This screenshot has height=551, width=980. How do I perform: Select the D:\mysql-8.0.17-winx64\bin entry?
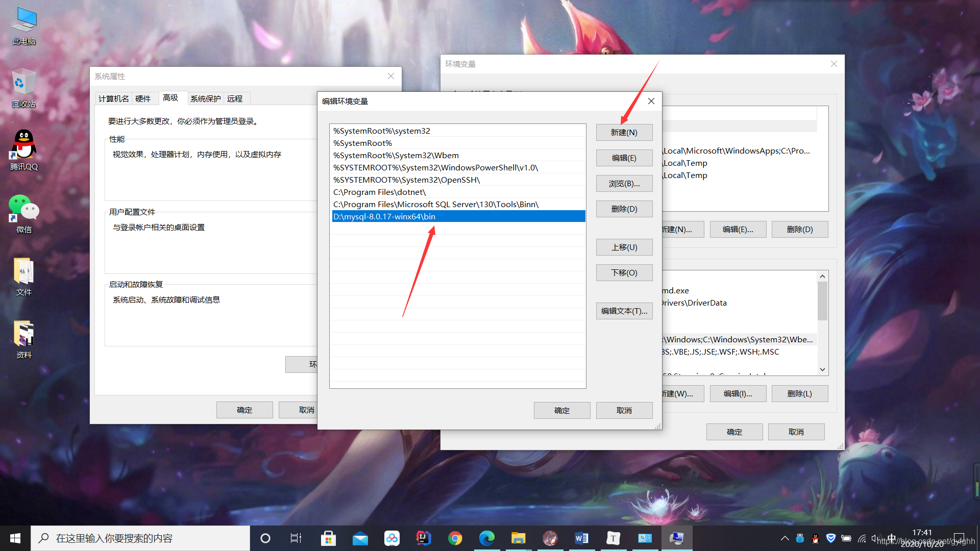(458, 217)
